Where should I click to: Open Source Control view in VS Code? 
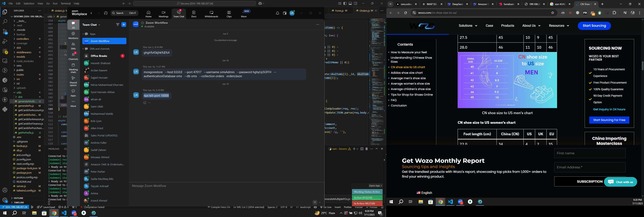point(5,32)
